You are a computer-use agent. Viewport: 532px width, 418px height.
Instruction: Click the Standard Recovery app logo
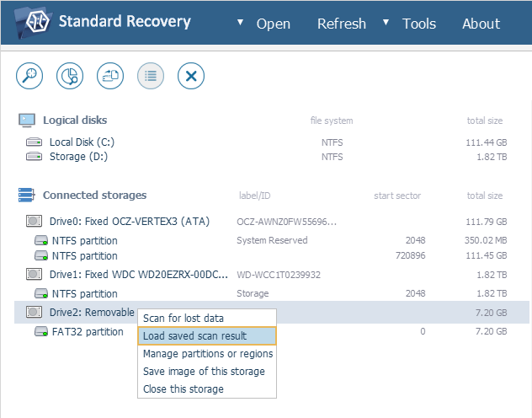[28, 22]
